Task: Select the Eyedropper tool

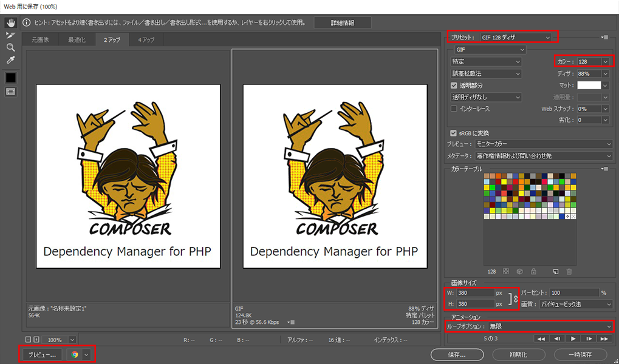Action: pos(11,60)
